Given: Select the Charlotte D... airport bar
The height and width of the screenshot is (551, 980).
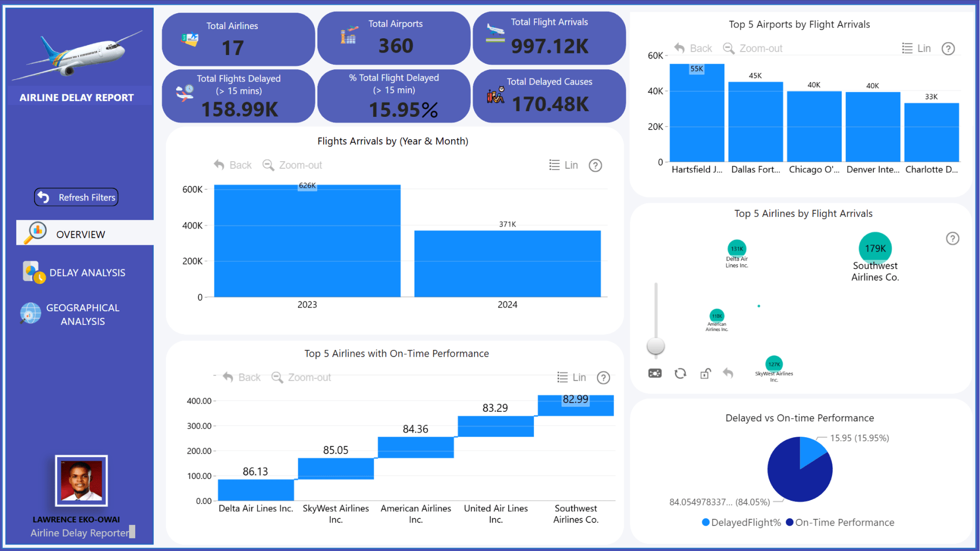Looking at the screenshot, I should pos(932,133).
